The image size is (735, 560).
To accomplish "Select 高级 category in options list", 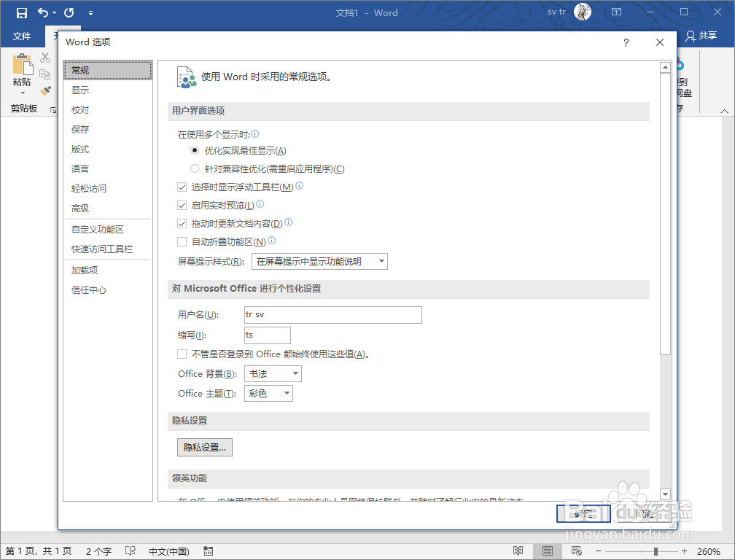I will click(108, 208).
